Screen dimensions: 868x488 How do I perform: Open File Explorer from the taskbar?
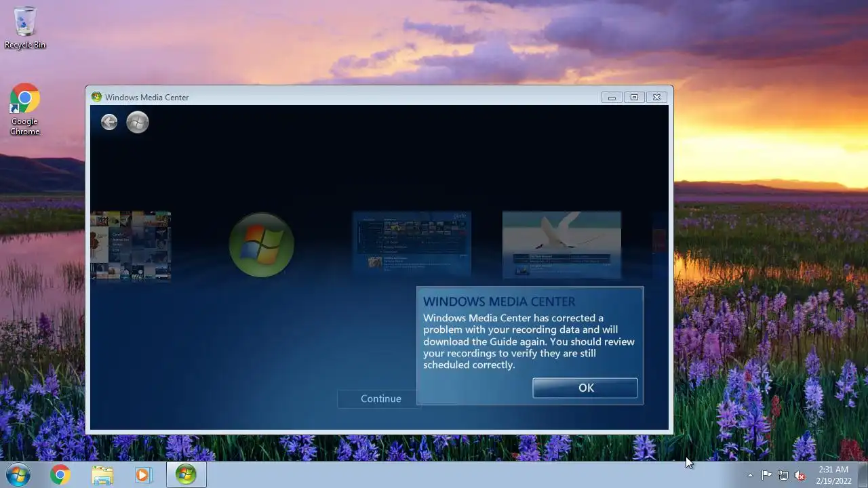102,475
